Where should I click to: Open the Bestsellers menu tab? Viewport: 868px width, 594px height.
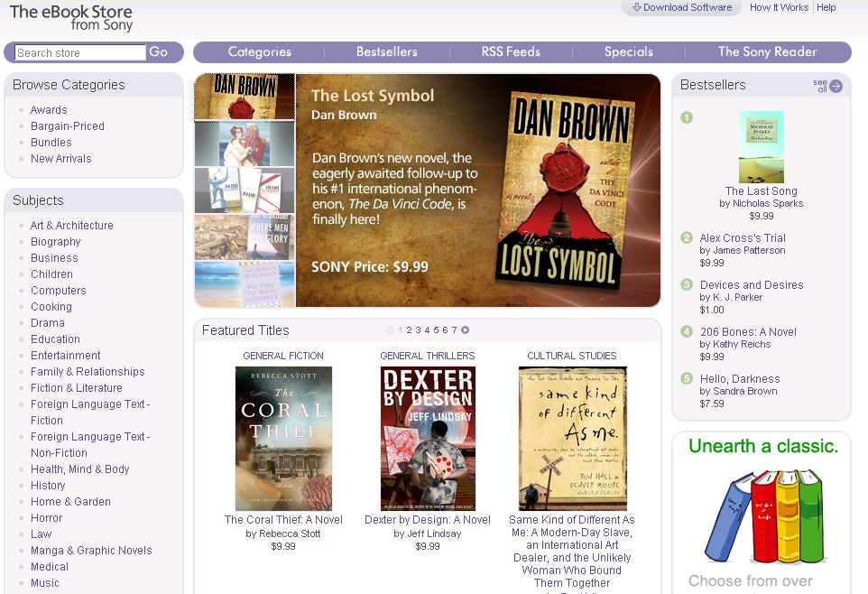[387, 51]
